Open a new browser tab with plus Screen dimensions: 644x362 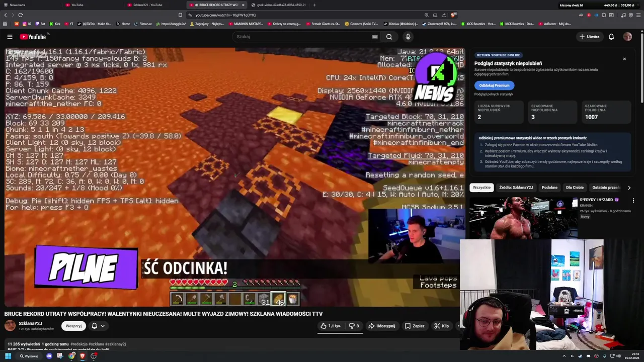[314, 5]
